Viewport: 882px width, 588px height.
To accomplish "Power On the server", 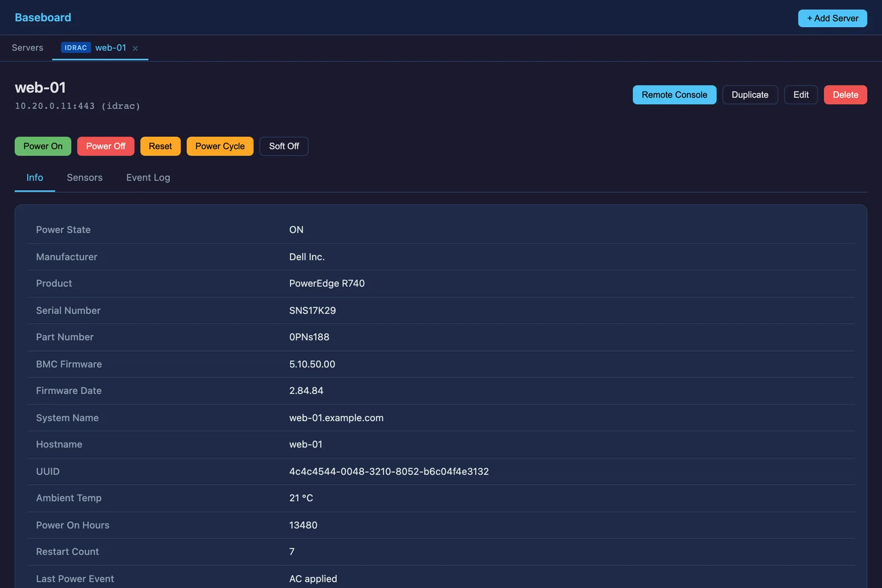I will click(x=43, y=146).
